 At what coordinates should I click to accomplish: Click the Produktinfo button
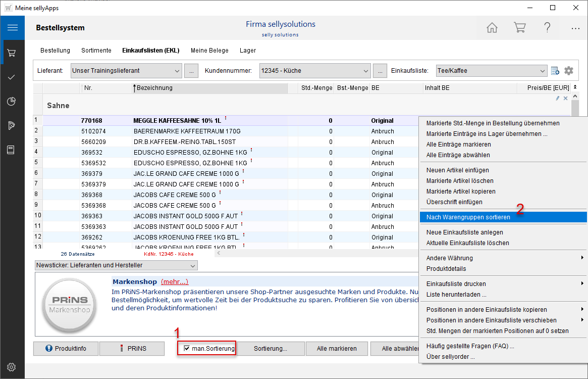[65, 349]
